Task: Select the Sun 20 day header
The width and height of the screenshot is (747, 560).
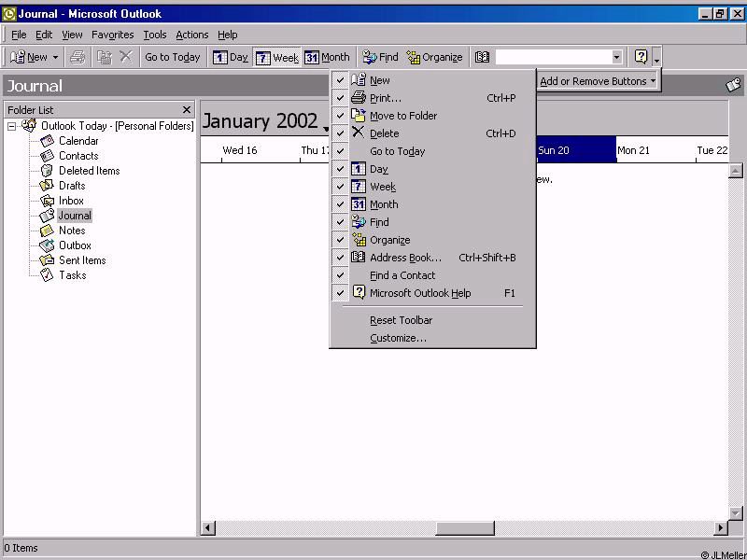Action: tap(576, 150)
